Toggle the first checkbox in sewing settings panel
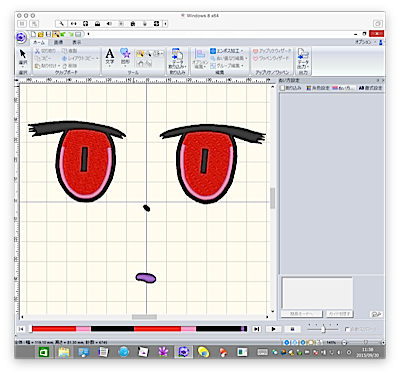Viewport: 400px width, 376px height. coord(282,88)
